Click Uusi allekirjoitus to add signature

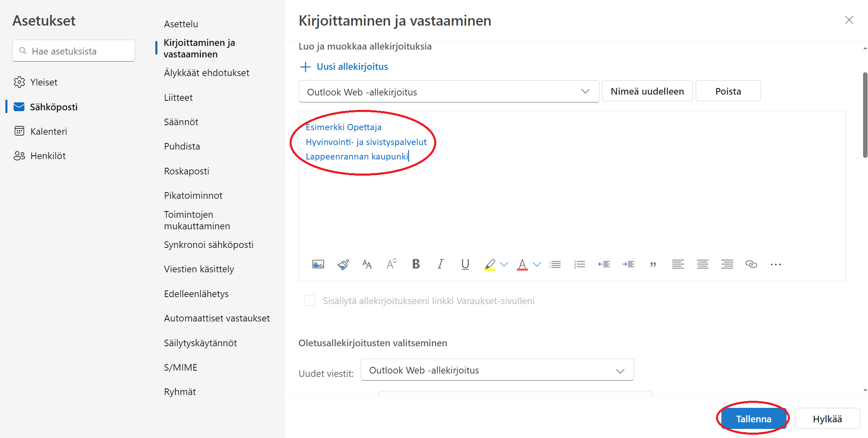(344, 67)
